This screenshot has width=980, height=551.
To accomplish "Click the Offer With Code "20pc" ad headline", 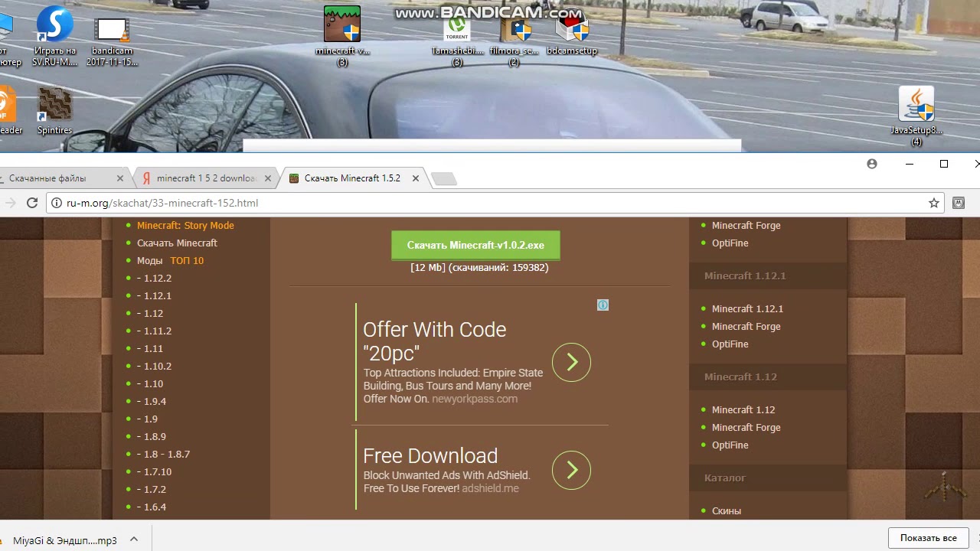I will tap(434, 341).
